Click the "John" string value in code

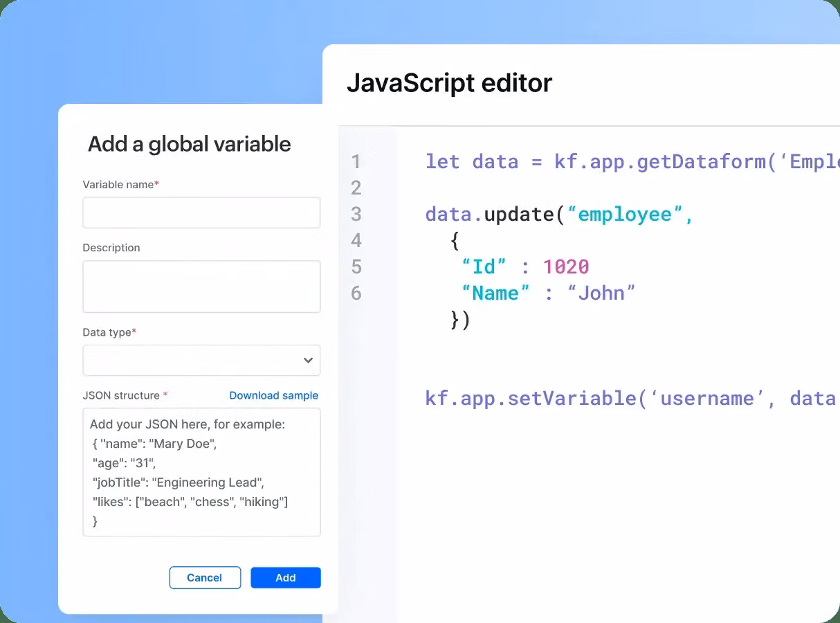click(601, 294)
